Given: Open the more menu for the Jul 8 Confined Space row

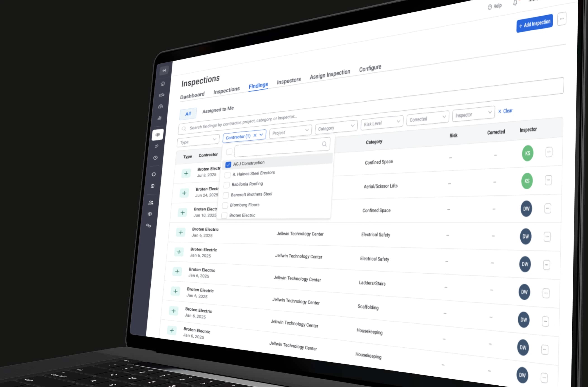Looking at the screenshot, I should pos(549,152).
